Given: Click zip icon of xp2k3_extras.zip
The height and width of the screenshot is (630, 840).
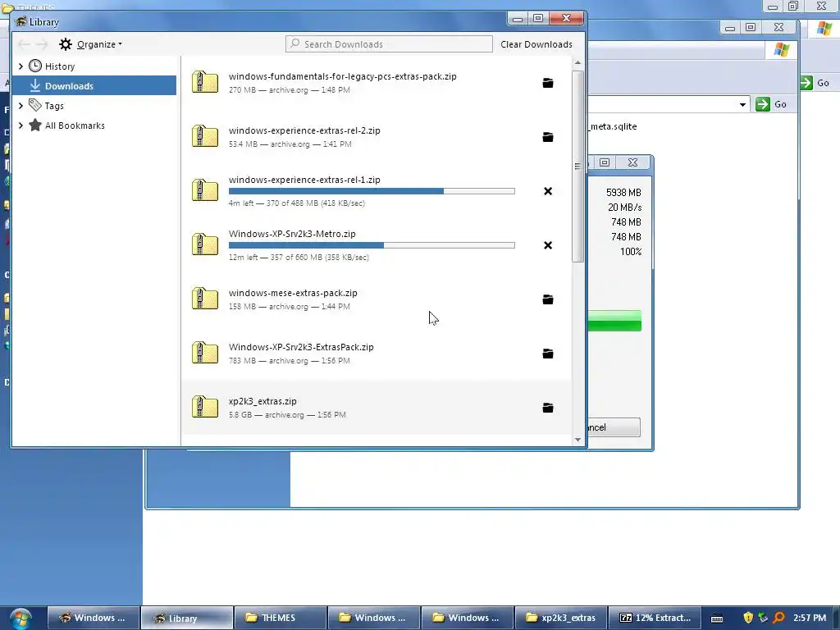Looking at the screenshot, I should coord(204,407).
